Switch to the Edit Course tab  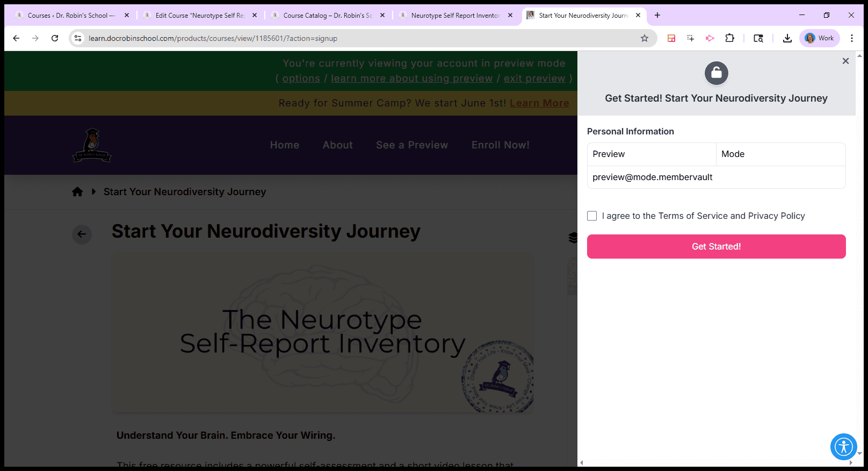[200, 15]
